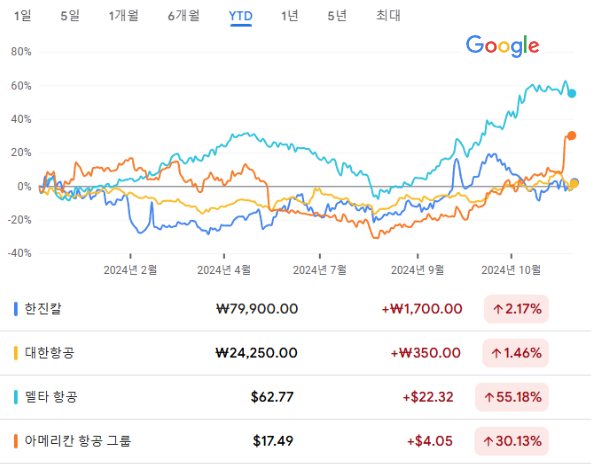Click the +$4.05 change amount
This screenshot has height=472, width=601.
point(430,441)
